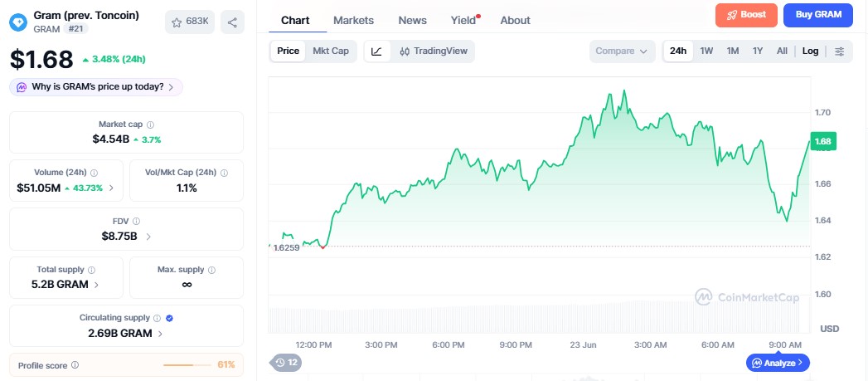The height and width of the screenshot is (381, 868).
Task: Click the 1.6259 opening price label
Action: (288, 247)
